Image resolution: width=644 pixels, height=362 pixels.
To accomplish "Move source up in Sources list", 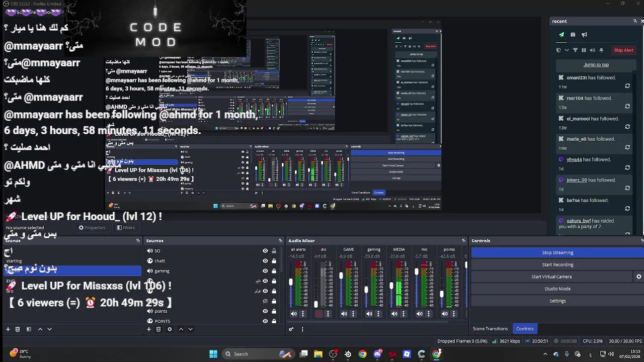I will (x=181, y=329).
